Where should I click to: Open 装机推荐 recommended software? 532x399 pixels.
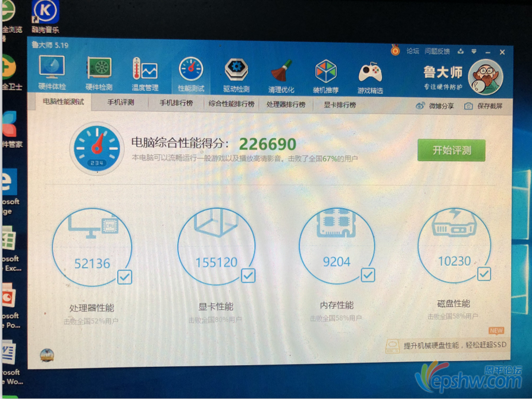pos(326,77)
